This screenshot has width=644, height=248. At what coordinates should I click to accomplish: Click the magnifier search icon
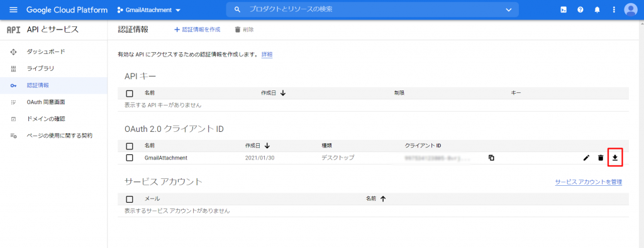pos(237,10)
